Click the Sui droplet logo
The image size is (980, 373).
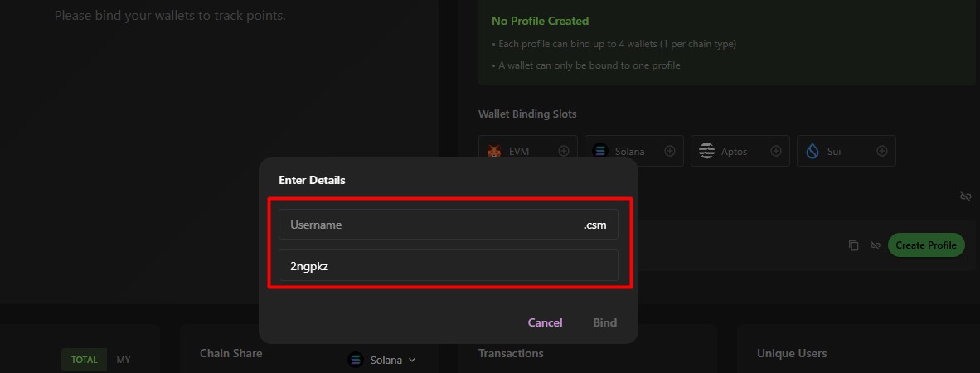[813, 151]
